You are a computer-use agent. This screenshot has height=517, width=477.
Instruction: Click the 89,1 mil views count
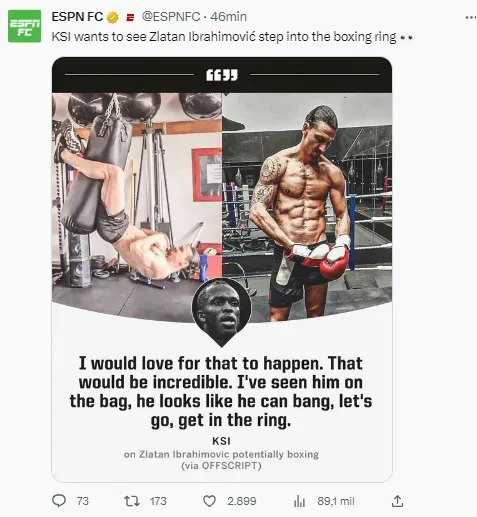point(336,501)
